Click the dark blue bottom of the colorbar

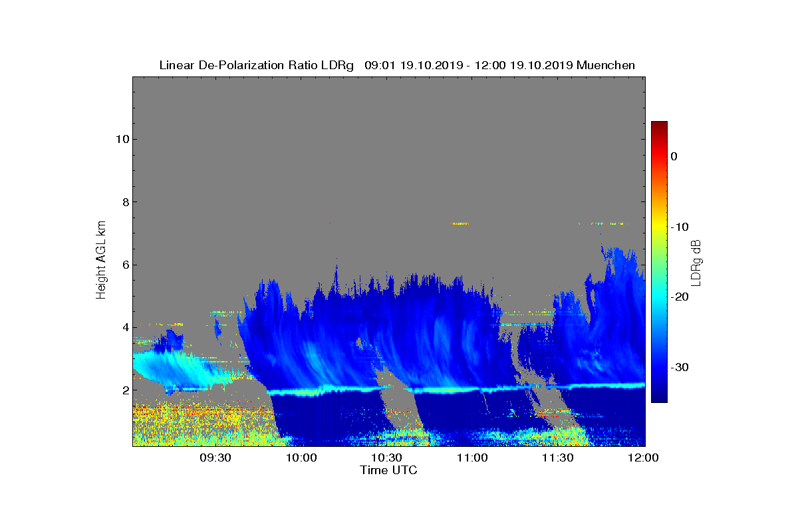tap(659, 396)
